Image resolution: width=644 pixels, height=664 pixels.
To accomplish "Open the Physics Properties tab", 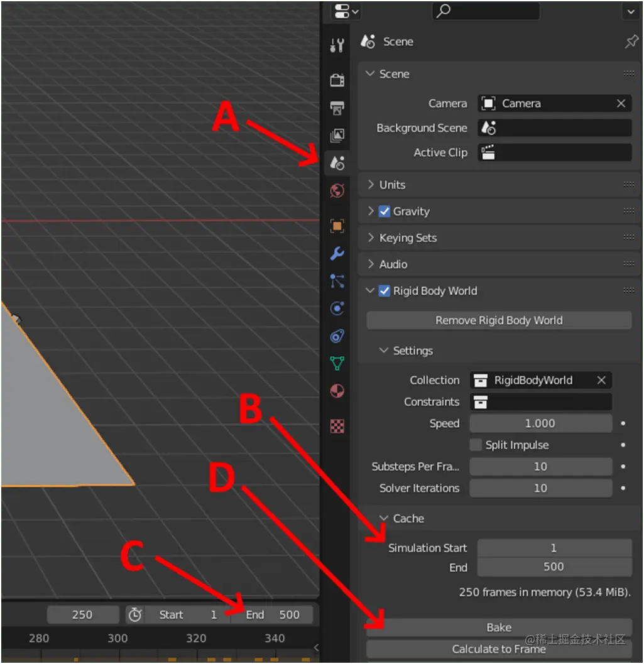I will tap(337, 308).
